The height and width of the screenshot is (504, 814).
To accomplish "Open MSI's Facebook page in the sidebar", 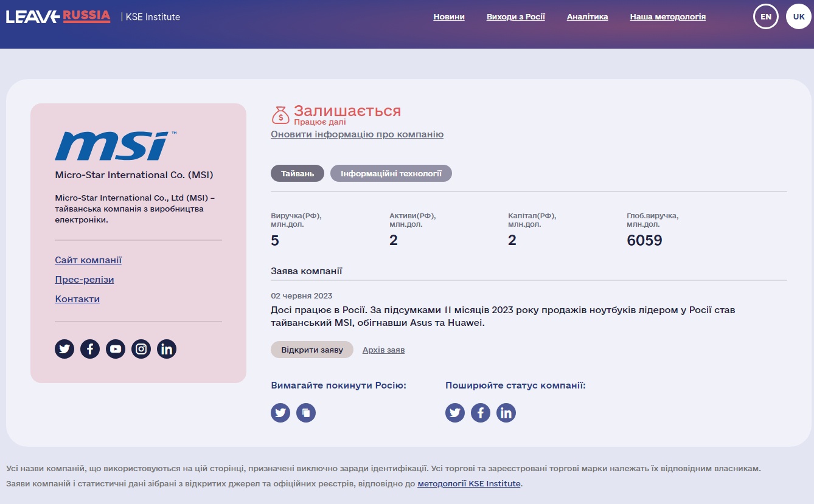I will tap(90, 349).
